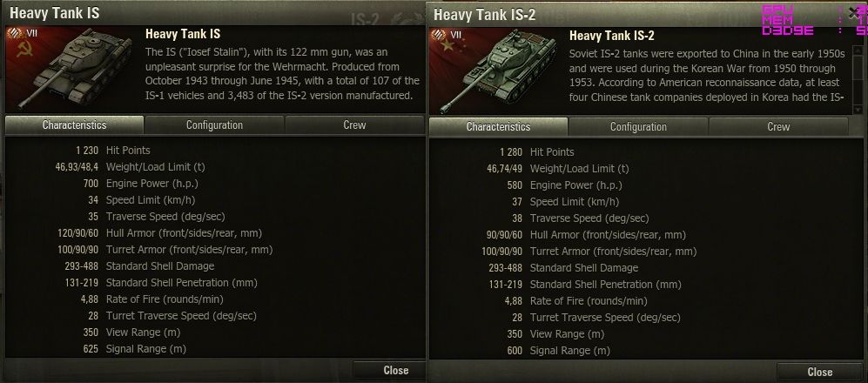The height and width of the screenshot is (383, 868).
Task: Click the scroll down arrow in IS-2 description
Action: click(x=858, y=110)
